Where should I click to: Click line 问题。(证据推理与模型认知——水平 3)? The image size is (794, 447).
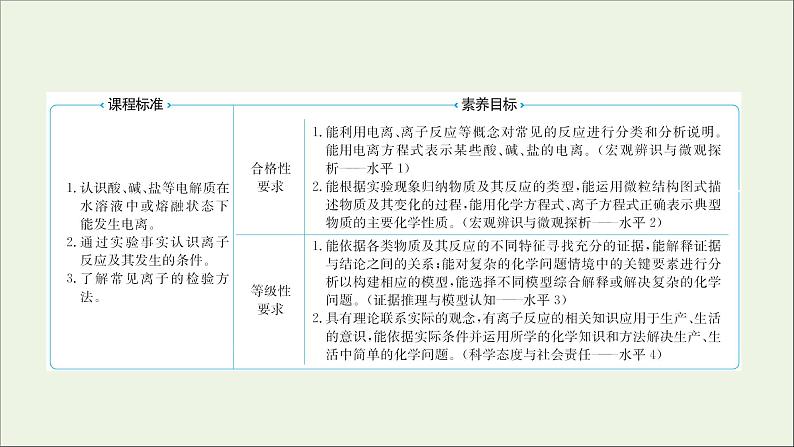(447, 300)
